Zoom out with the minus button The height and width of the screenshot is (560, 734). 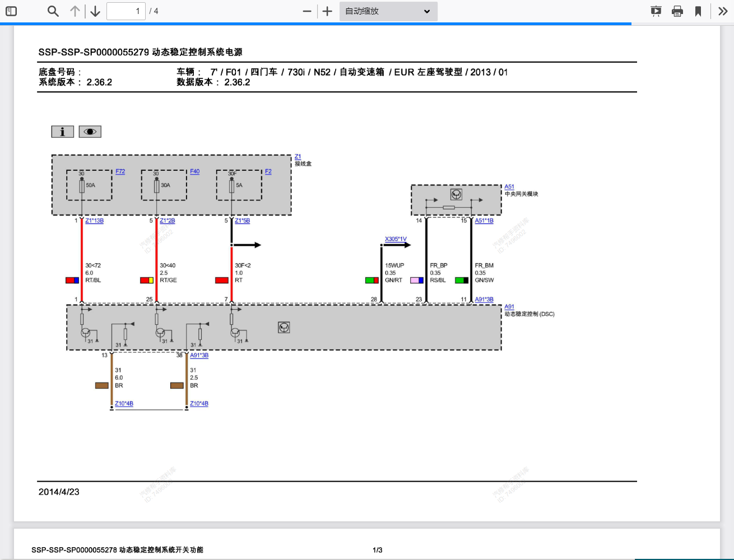306,11
